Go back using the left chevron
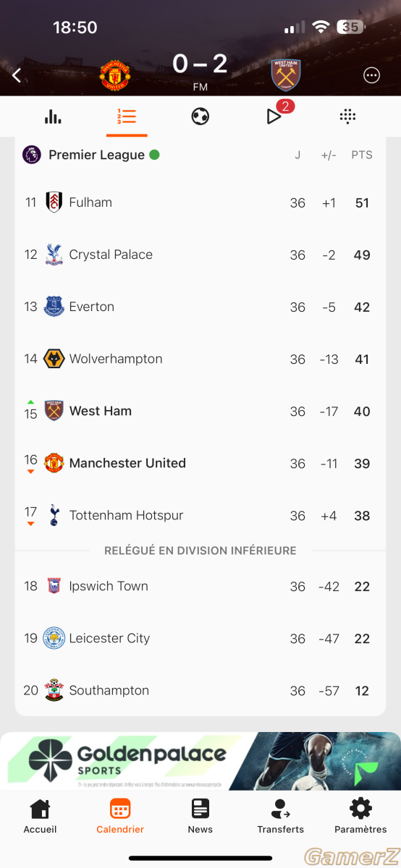The image size is (401, 868). tap(17, 75)
